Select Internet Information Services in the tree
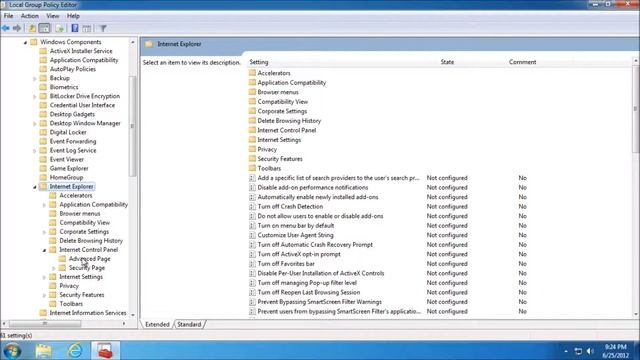The width and height of the screenshot is (640, 360). pyautogui.click(x=88, y=313)
